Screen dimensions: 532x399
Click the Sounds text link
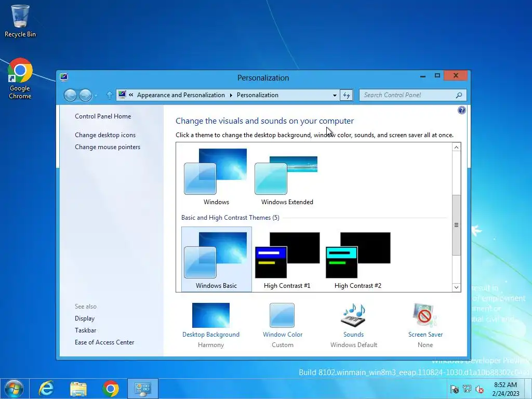[353, 334]
